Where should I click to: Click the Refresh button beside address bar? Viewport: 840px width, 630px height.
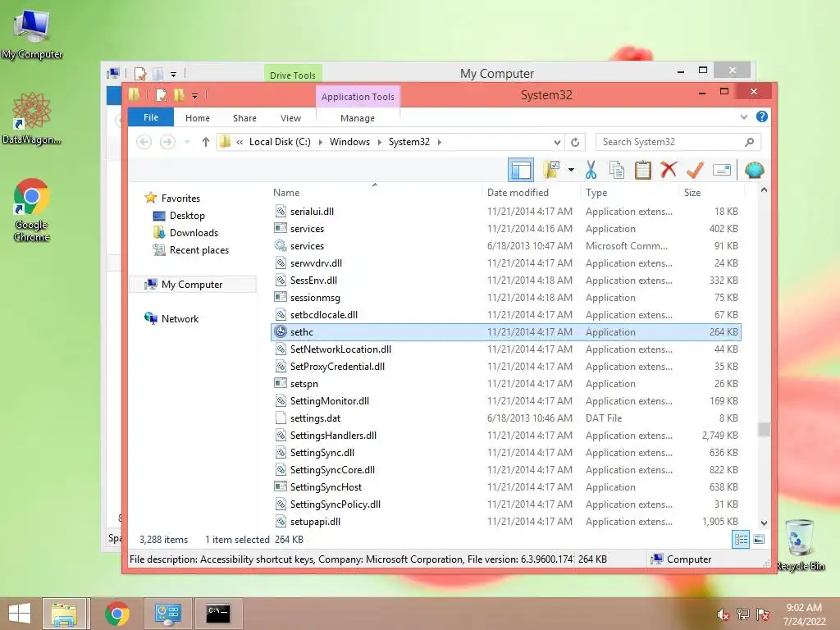pyautogui.click(x=575, y=142)
